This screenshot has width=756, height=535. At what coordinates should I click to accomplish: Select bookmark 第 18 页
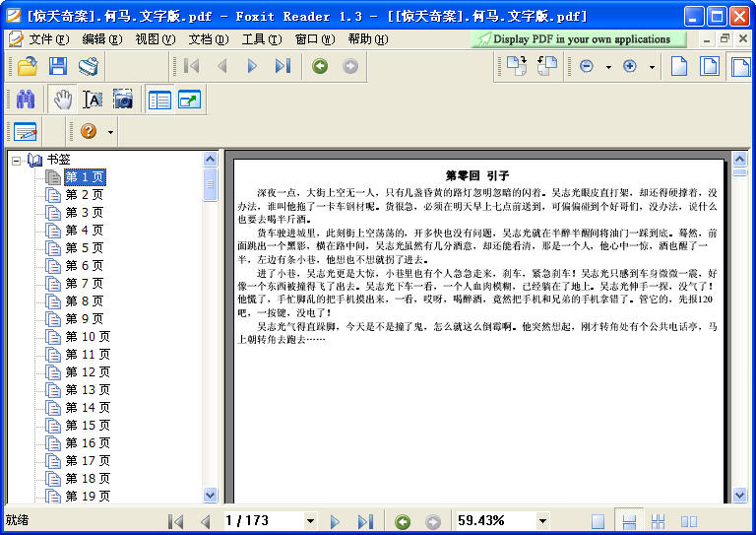pos(88,479)
